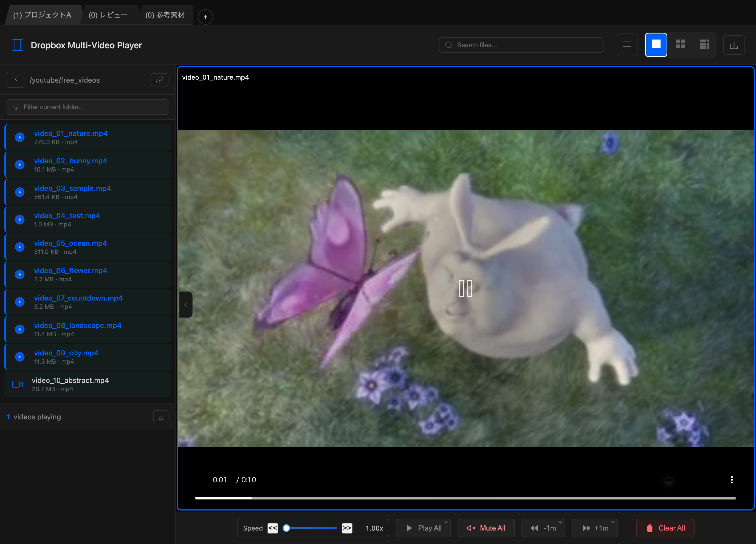Viewport: 756px width, 544px height.
Task: Copy folder link icon beside path
Action: point(159,80)
